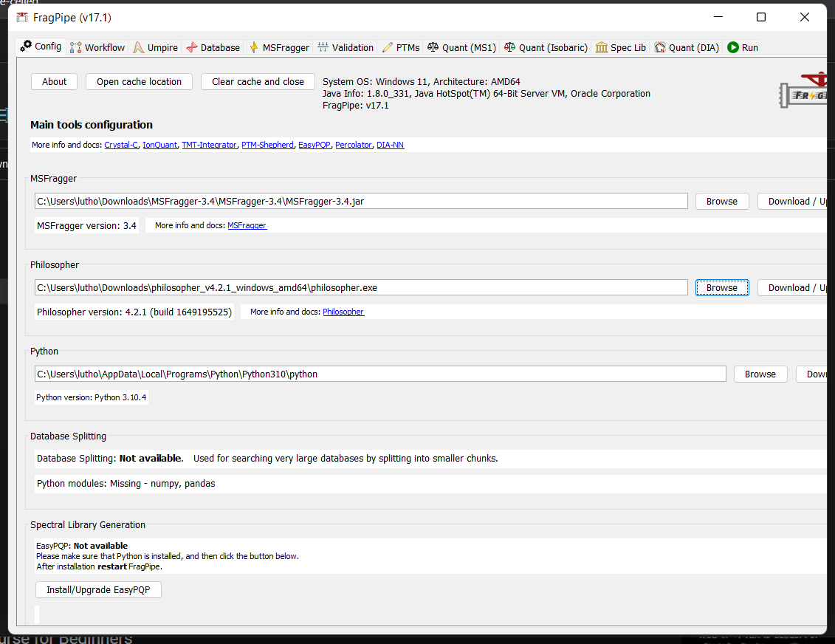Screen dimensions: 835x644
Task: Click the Quant (DIA) icon
Action: [659, 47]
